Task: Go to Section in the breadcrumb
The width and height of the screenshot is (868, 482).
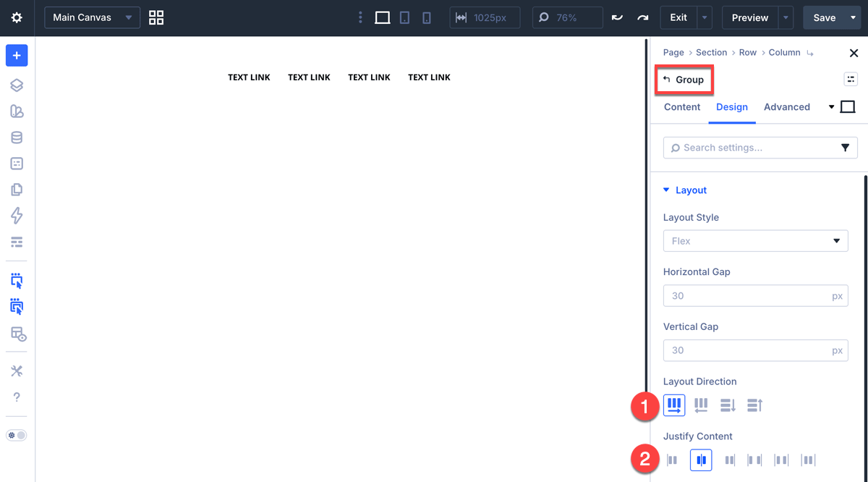Action: (711, 53)
